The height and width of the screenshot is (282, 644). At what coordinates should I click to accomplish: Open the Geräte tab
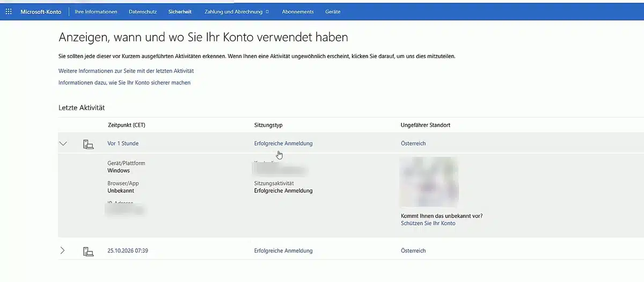coord(333,12)
